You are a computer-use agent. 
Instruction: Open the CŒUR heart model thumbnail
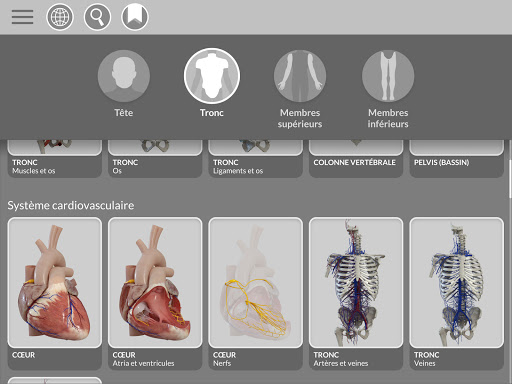click(x=55, y=283)
